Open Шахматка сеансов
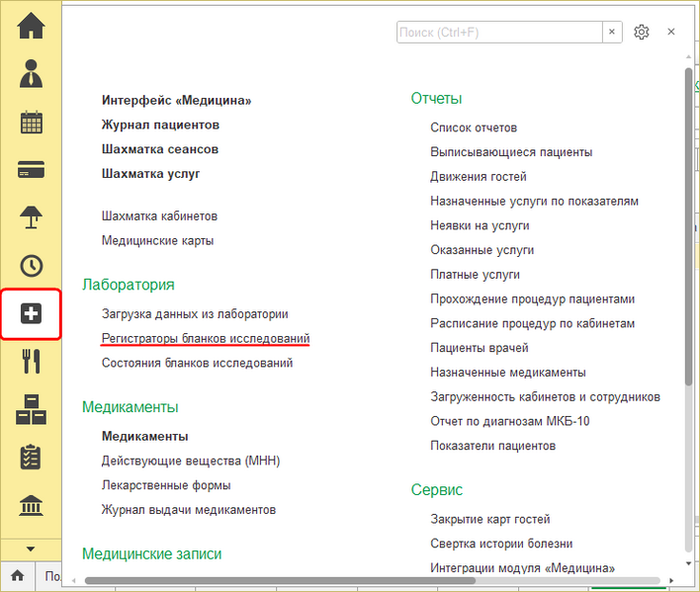The image size is (700, 592). point(160,149)
